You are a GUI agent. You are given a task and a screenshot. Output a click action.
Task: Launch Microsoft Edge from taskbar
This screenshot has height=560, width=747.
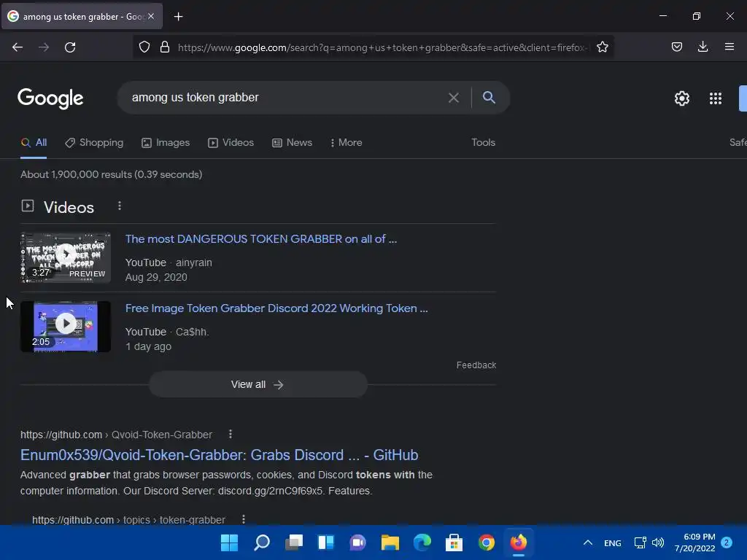[422, 542]
